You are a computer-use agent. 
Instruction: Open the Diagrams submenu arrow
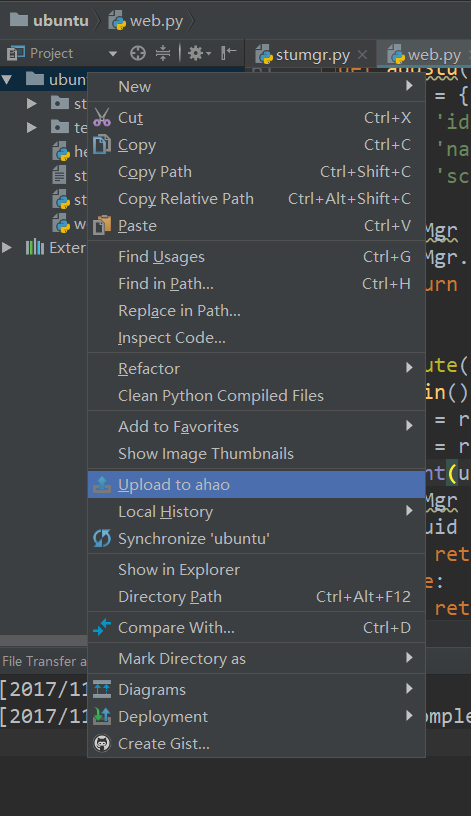pyautogui.click(x=410, y=689)
